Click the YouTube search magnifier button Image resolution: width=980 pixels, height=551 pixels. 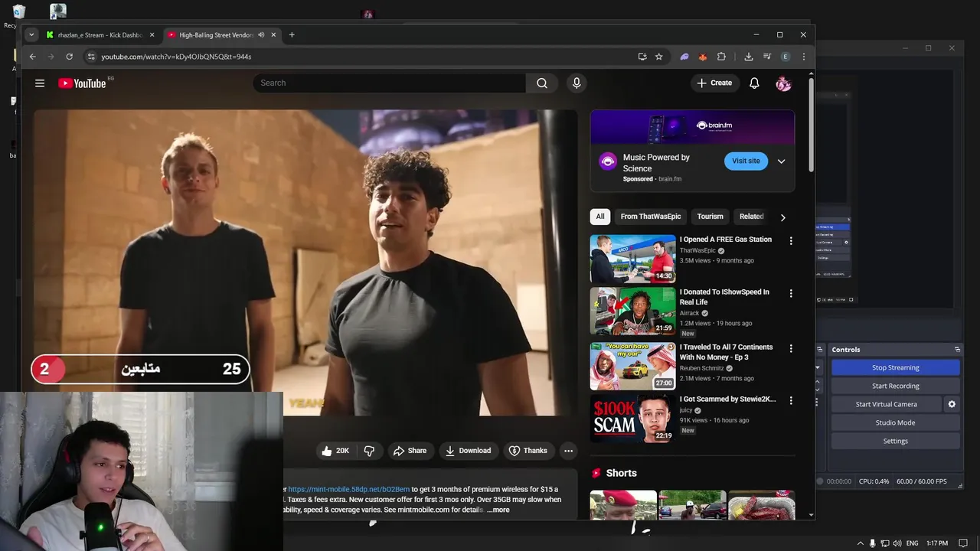click(x=542, y=83)
